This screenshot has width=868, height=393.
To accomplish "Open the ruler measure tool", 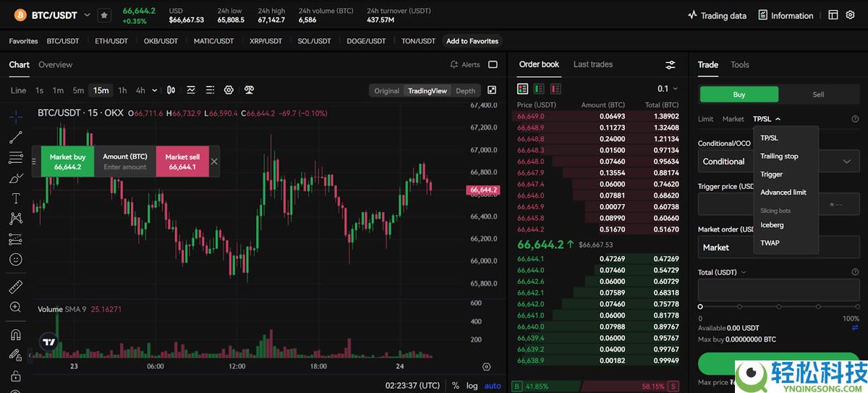I will tap(16, 287).
